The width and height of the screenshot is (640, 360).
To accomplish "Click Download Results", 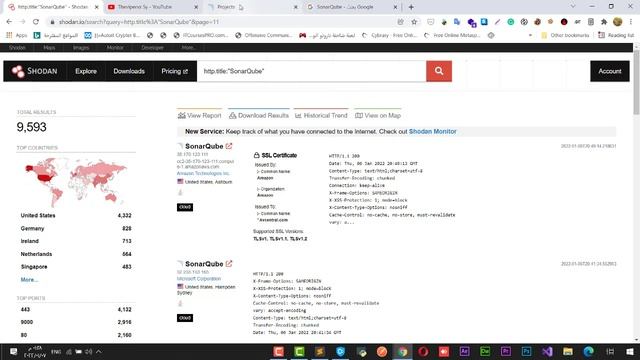I will pos(259,116).
